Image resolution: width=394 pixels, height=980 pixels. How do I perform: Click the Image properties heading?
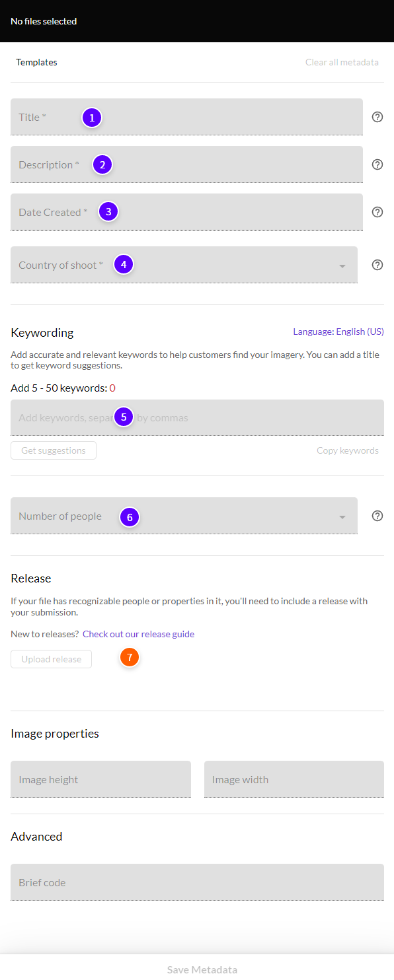55,733
